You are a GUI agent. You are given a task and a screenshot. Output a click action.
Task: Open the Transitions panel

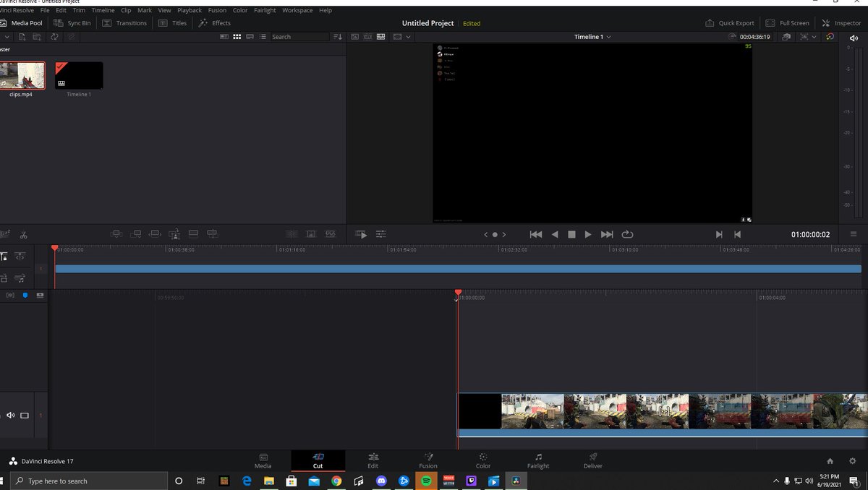pyautogui.click(x=124, y=23)
